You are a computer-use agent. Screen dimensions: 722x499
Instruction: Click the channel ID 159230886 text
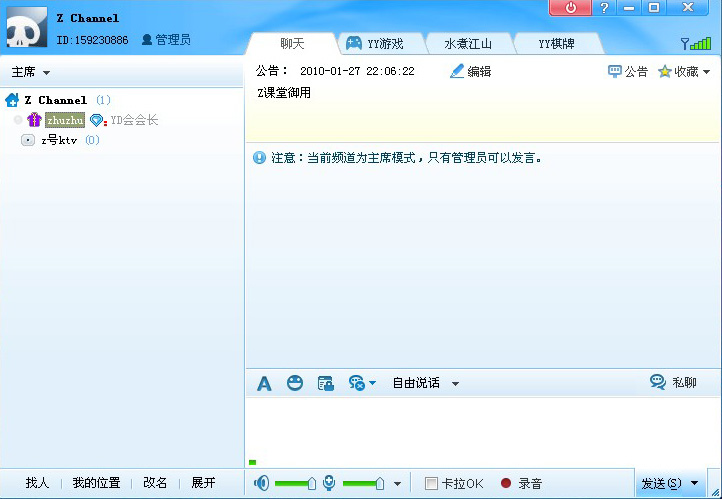(92, 40)
